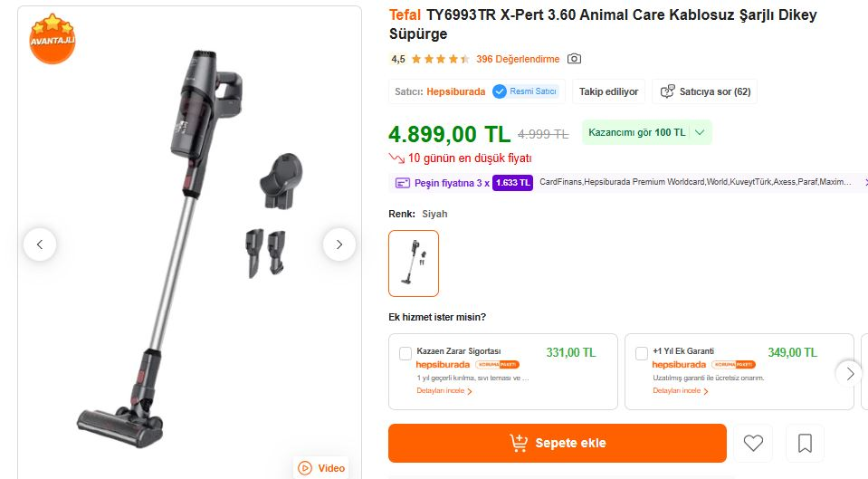Open photo reviews camera icon

click(574, 59)
